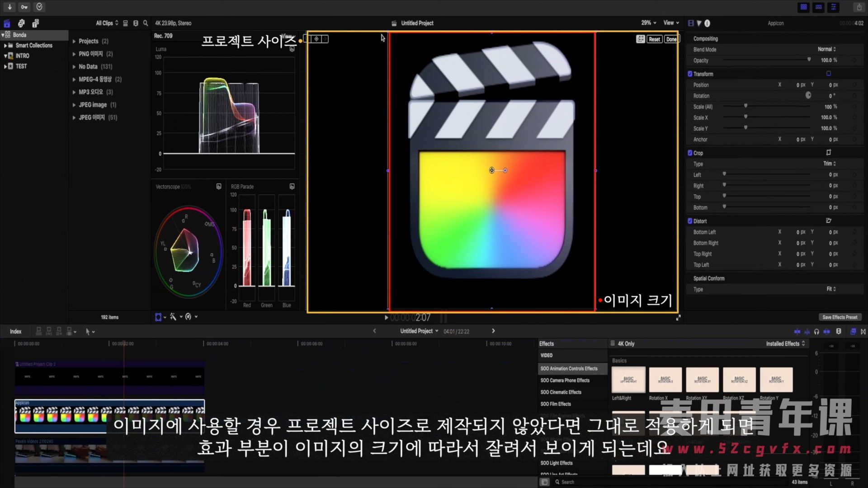Image resolution: width=868 pixels, height=488 pixels.
Task: Adjust the Opacity slider handle
Action: pyautogui.click(x=809, y=60)
